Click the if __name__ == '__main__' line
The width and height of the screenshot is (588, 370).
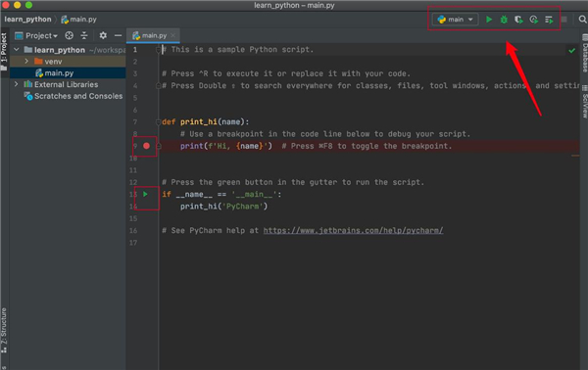(x=221, y=194)
